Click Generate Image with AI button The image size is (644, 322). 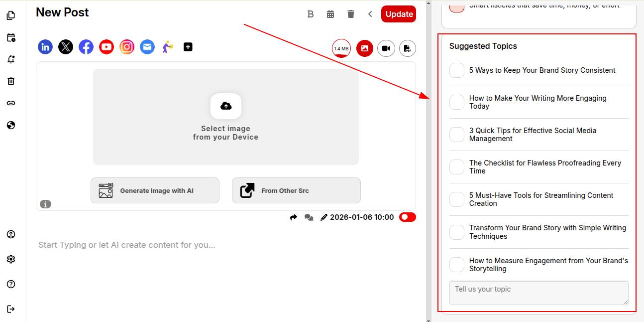[x=155, y=190]
